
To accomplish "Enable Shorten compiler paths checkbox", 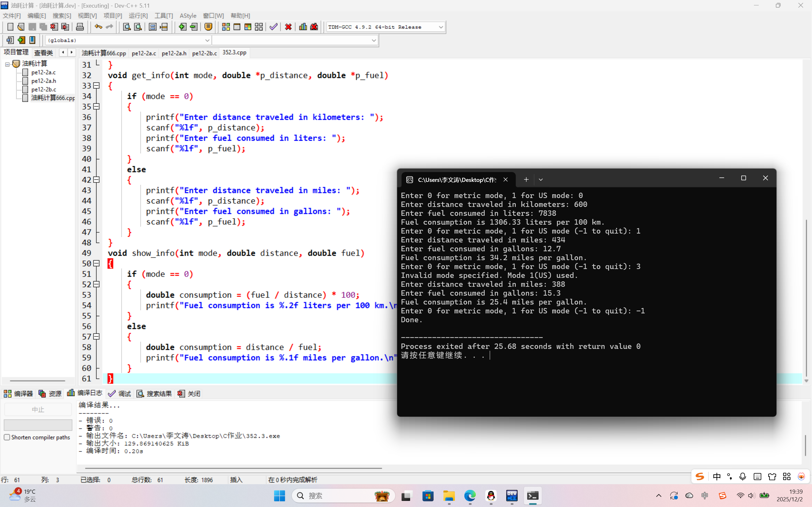I will click(7, 437).
